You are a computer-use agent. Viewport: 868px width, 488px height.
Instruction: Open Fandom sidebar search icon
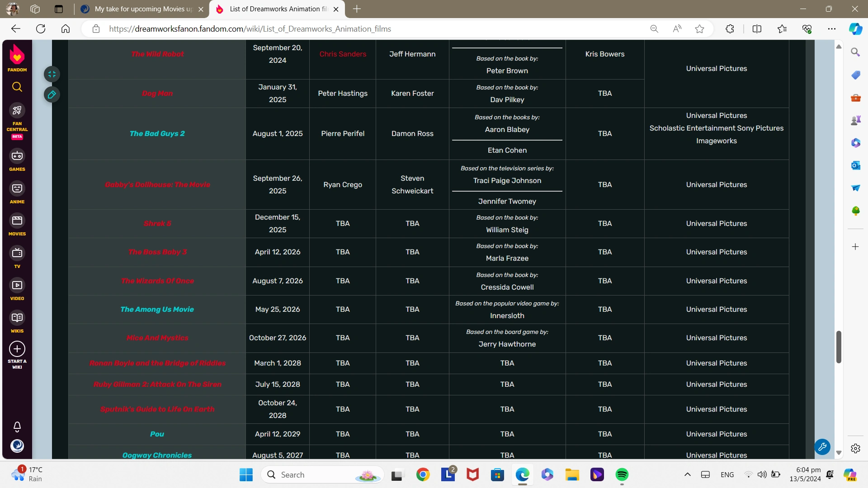click(x=17, y=87)
